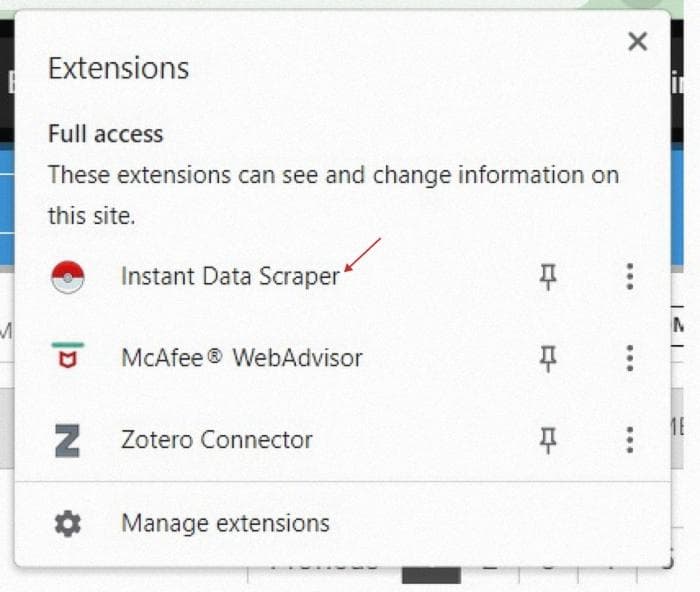Viewport: 700px width, 592px height.
Task: Pin Zotero Connector to the toolbar
Action: click(x=548, y=440)
